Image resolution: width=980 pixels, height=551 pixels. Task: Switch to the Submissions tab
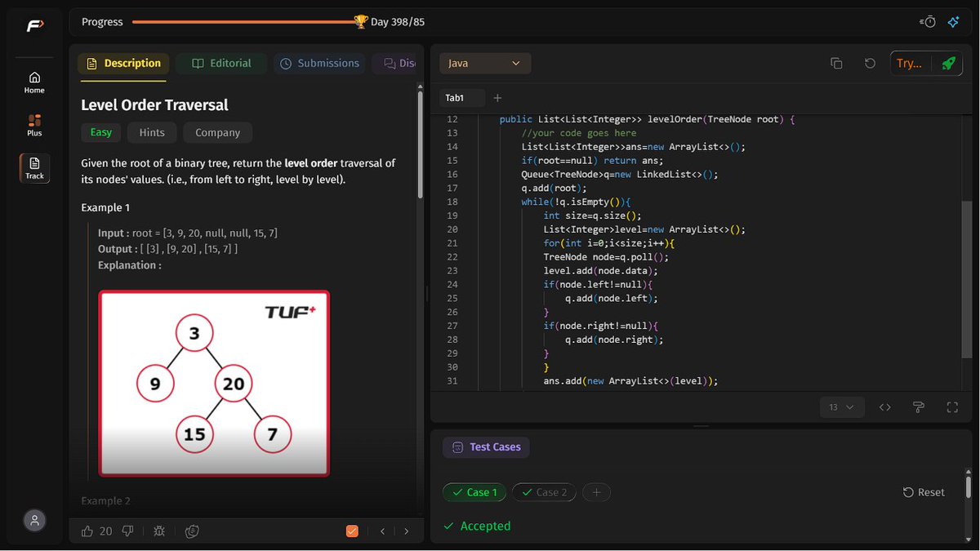319,63
